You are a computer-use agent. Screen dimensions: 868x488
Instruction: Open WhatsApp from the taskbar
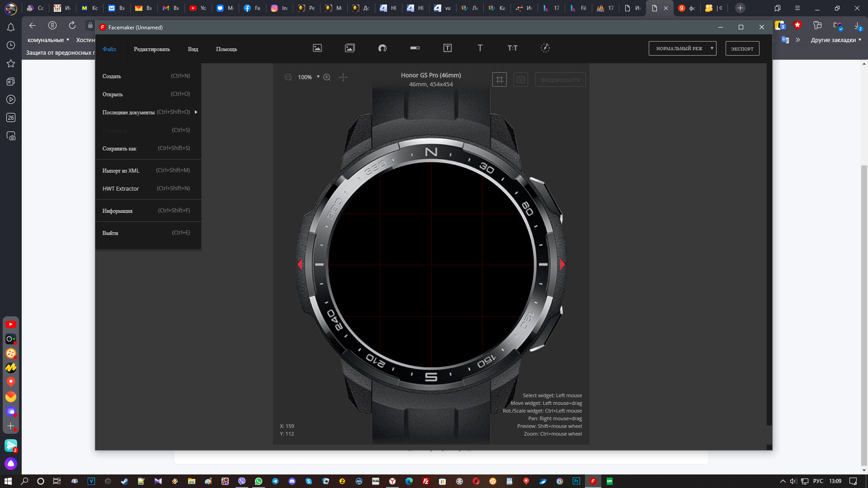[259, 481]
